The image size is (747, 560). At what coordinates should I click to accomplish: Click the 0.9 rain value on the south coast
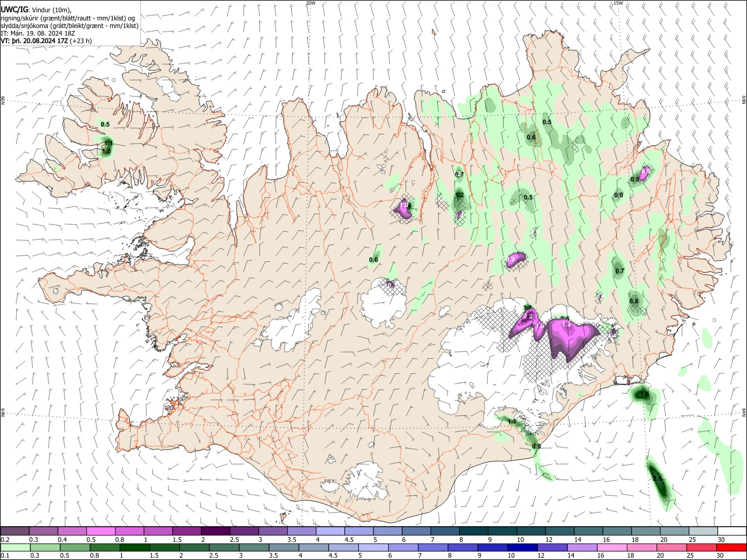pos(536,446)
